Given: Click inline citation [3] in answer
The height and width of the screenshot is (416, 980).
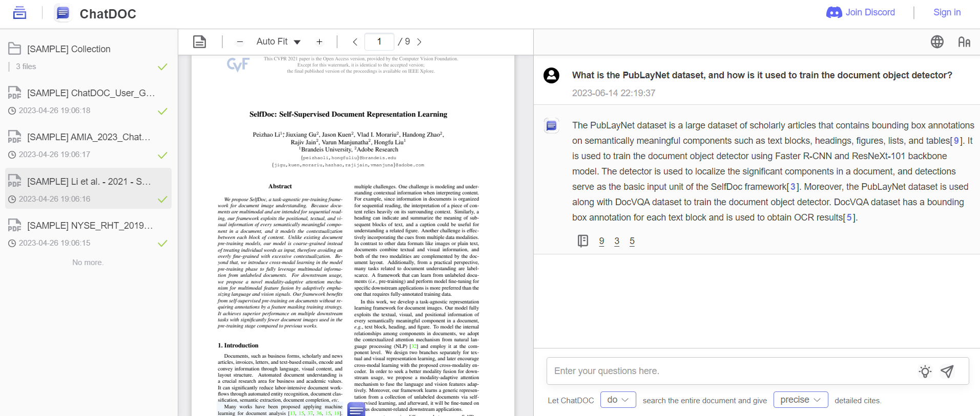Looking at the screenshot, I should tap(793, 187).
